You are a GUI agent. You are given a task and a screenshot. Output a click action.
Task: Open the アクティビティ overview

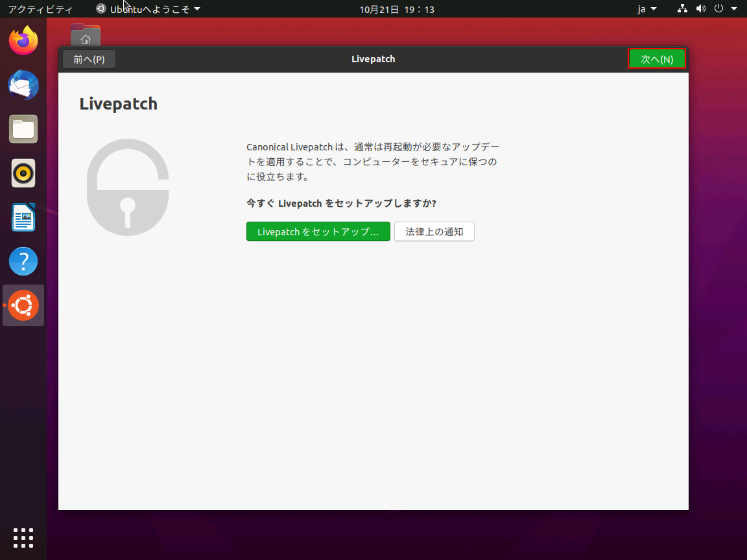pos(40,9)
